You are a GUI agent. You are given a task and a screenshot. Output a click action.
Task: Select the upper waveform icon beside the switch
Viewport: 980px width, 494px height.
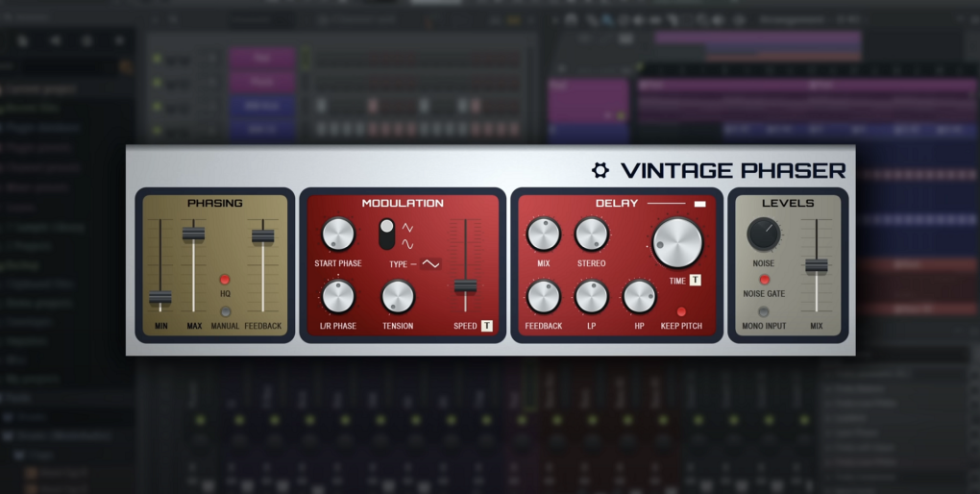[x=407, y=228]
